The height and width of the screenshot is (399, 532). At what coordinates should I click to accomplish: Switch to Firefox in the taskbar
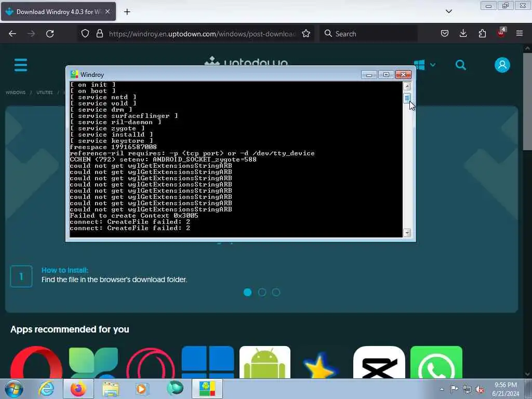point(78,389)
